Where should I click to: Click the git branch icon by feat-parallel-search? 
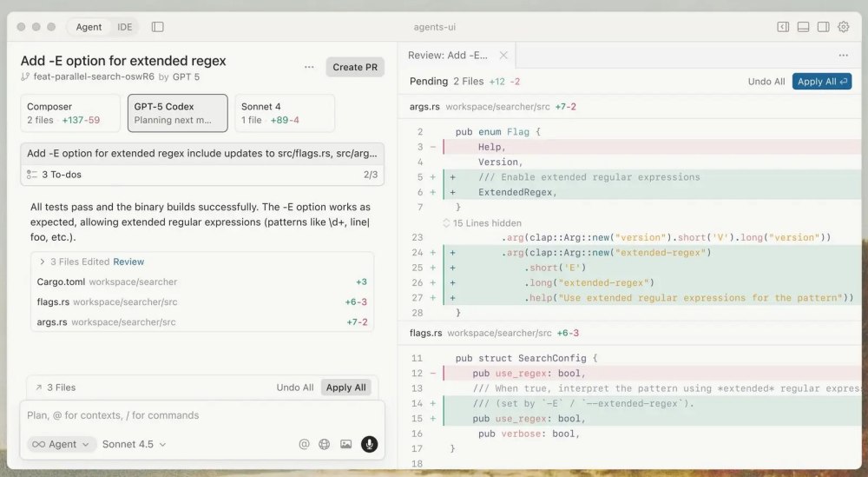(25, 76)
